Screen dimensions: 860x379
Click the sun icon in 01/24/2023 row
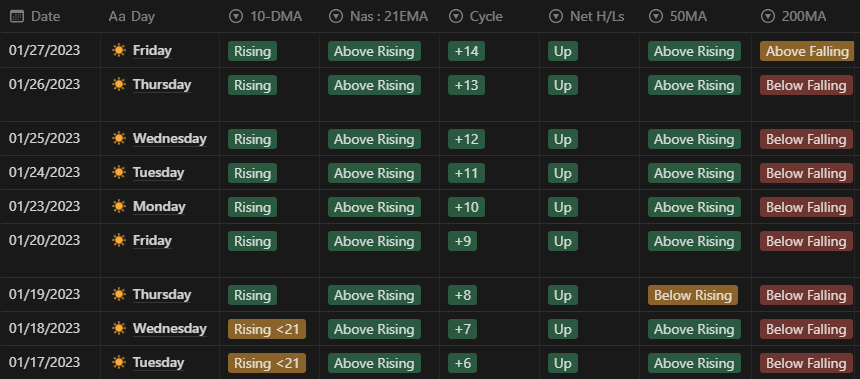pos(118,172)
